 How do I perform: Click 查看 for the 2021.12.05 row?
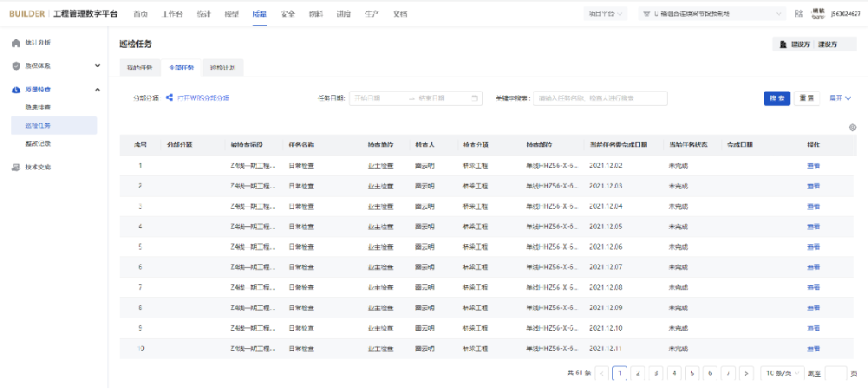(813, 226)
